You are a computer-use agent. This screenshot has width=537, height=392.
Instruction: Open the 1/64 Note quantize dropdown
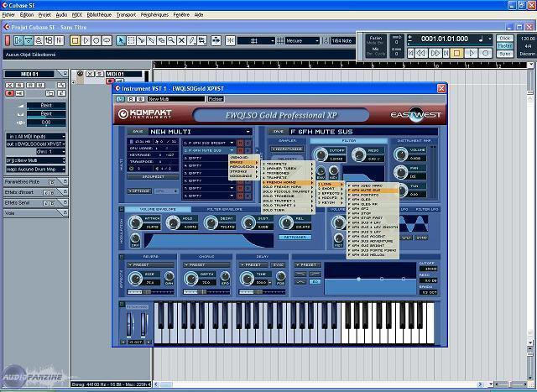pos(343,41)
